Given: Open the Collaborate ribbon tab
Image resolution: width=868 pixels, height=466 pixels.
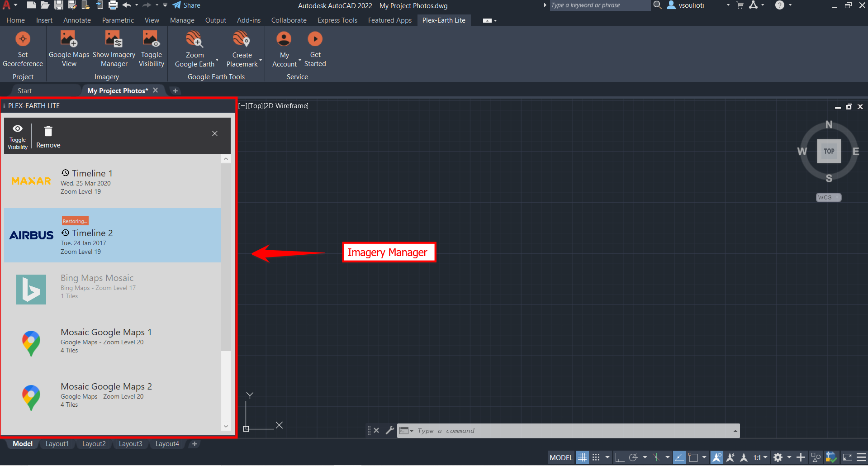Looking at the screenshot, I should click(x=289, y=20).
